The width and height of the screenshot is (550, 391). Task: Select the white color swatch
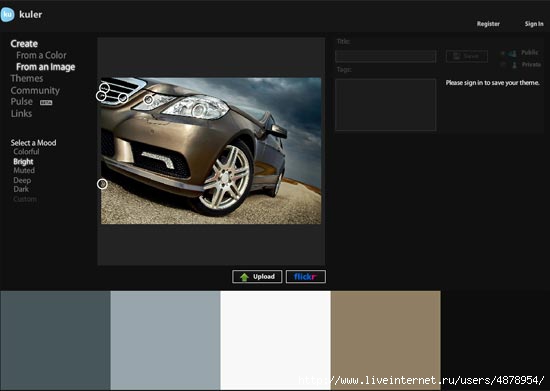coord(275,340)
